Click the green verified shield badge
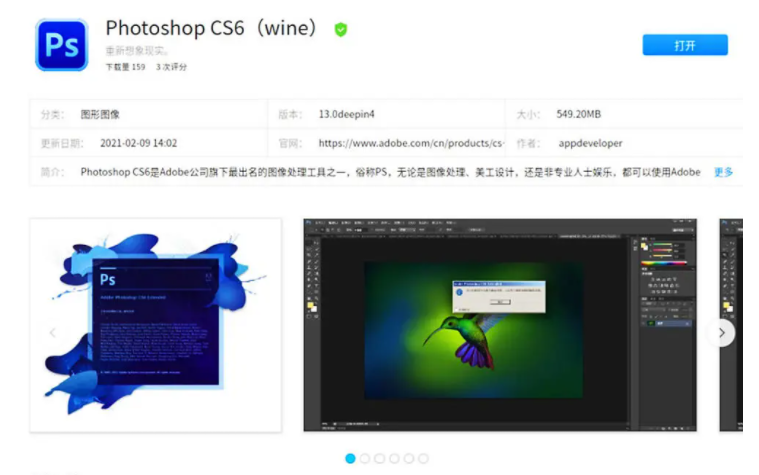 (x=341, y=30)
